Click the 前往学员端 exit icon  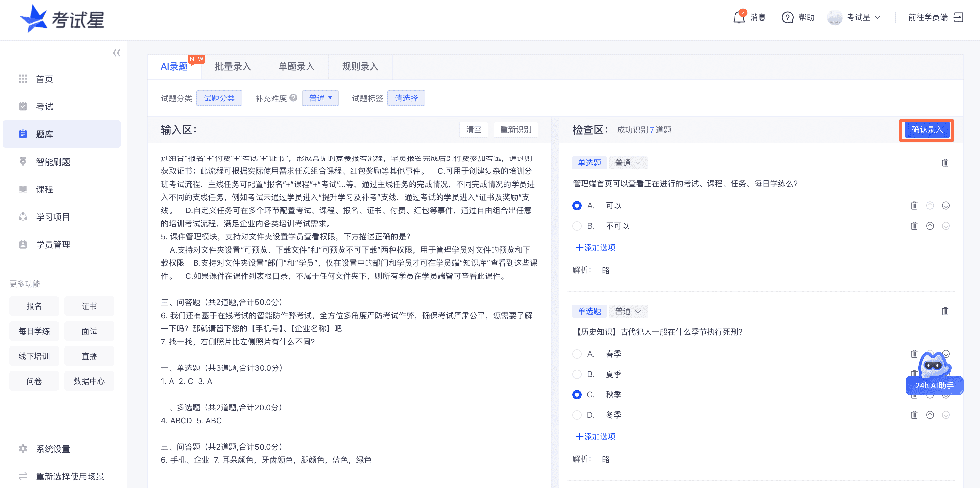pos(959,17)
